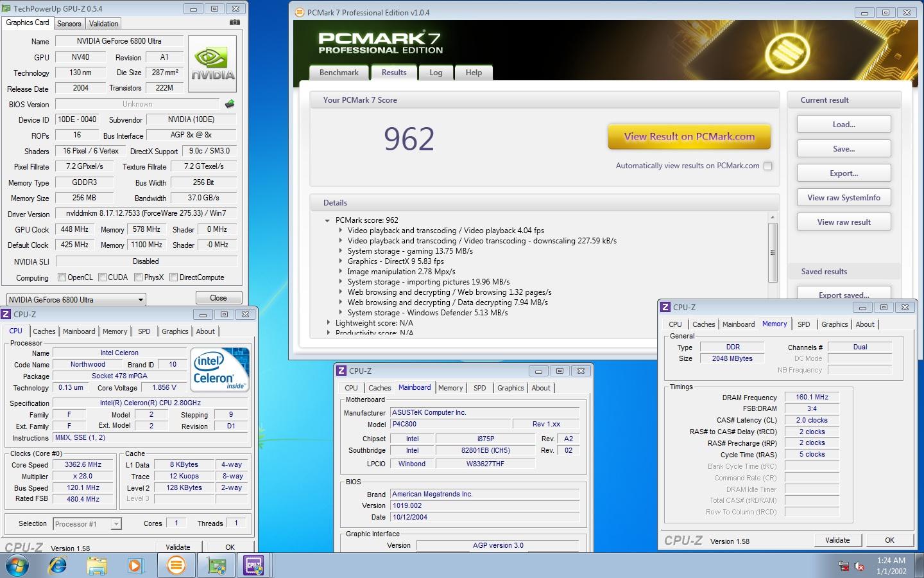Launch Internet Explorer from the taskbar
This screenshot has width=924, height=578.
tap(58, 566)
